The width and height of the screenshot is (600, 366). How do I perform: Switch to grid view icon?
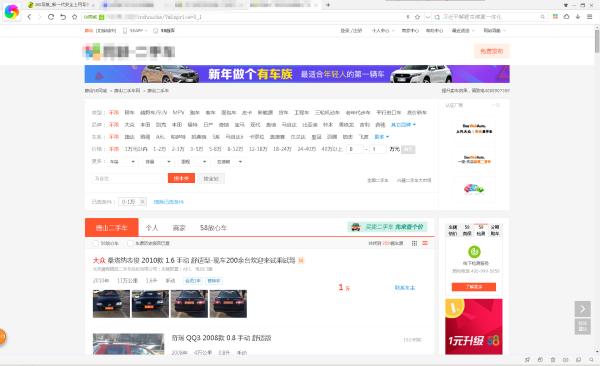pos(414,243)
